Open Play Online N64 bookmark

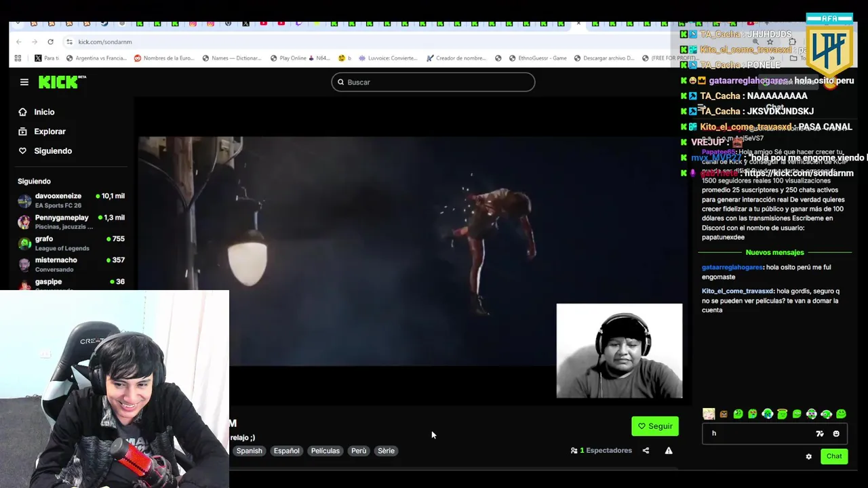(300, 58)
